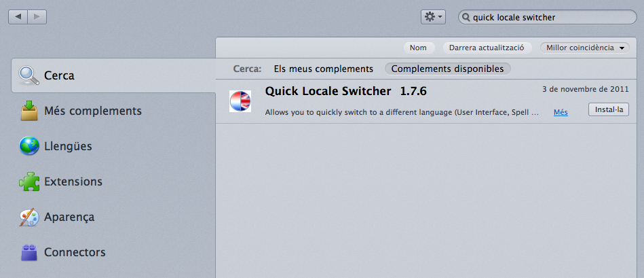
Task: Switch to Els meus complements filter
Action: pos(324,69)
